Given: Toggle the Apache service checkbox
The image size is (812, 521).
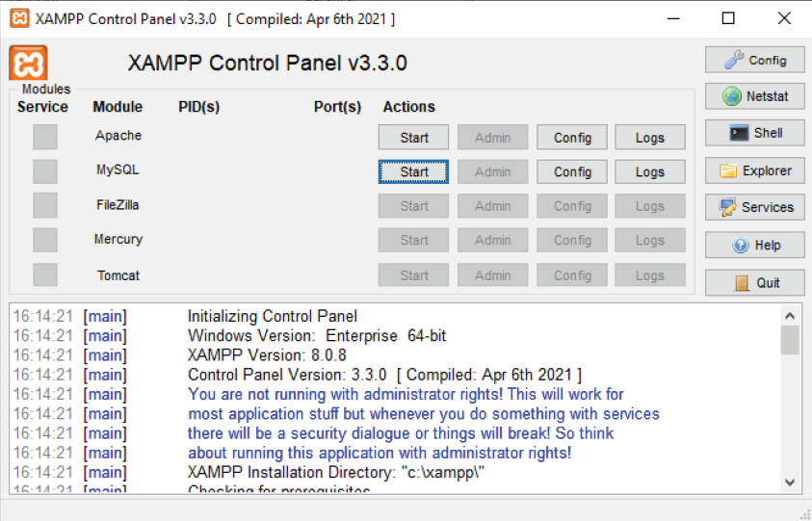Looking at the screenshot, I should click(45, 137).
